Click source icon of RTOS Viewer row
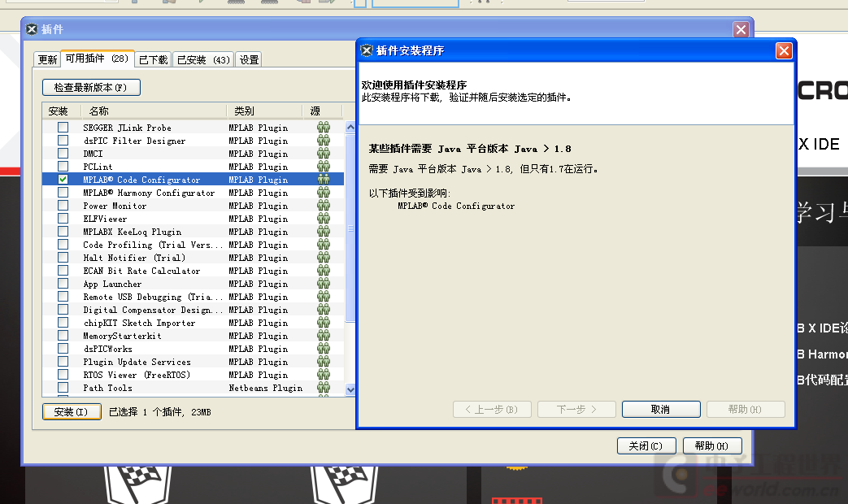Viewport: 848px width, 504px height. (x=324, y=374)
